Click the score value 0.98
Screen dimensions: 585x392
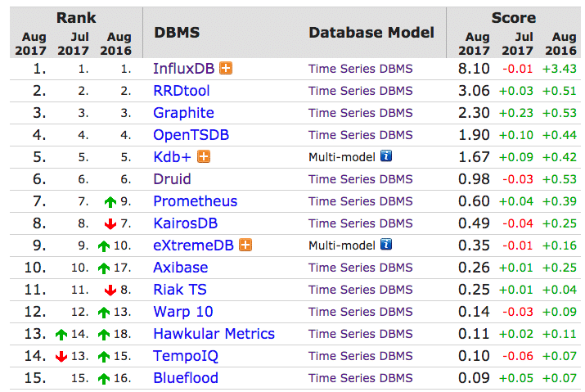click(x=474, y=179)
